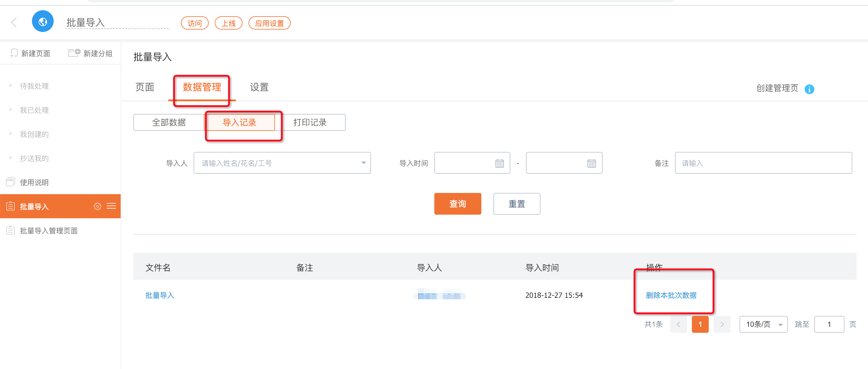The width and height of the screenshot is (868, 369).
Task: Open the 设置 tab
Action: [x=259, y=87]
